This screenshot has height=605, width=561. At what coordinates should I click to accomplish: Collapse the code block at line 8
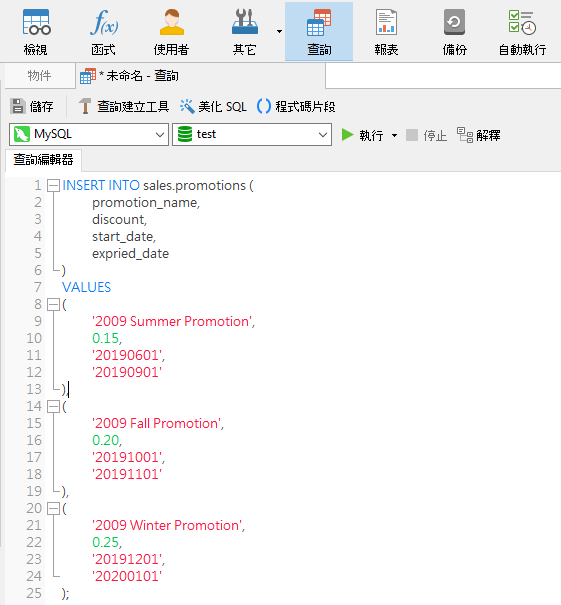tap(53, 304)
